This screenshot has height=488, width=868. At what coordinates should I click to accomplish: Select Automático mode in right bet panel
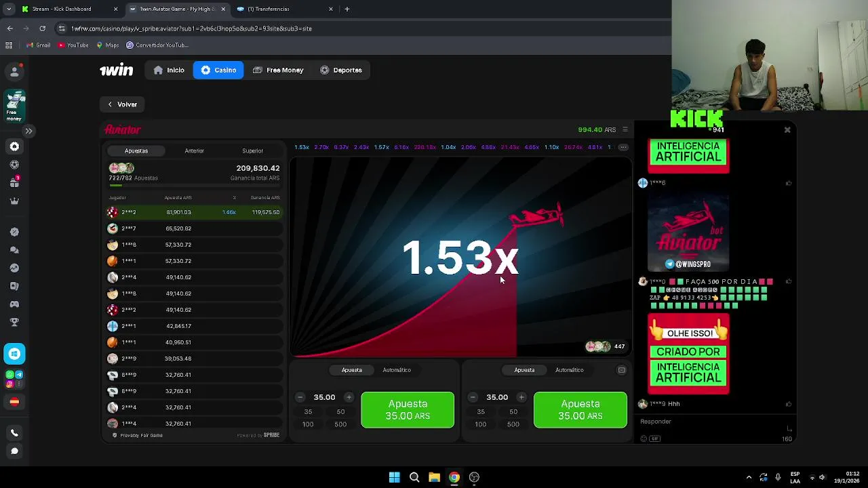click(569, 370)
